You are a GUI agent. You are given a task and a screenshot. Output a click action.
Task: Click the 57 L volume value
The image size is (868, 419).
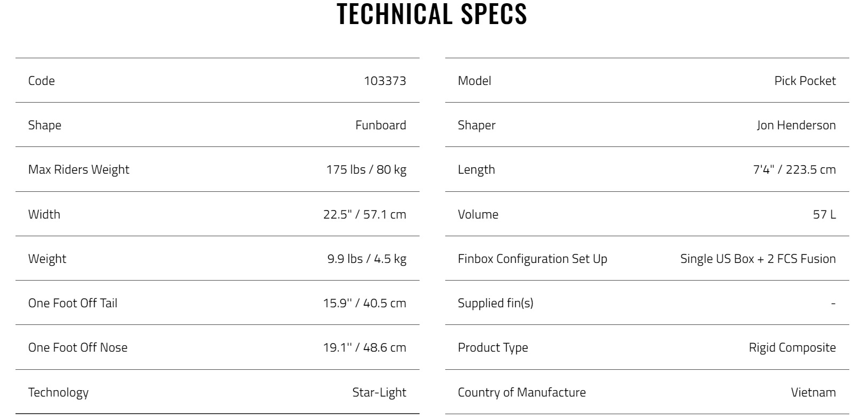point(824,214)
